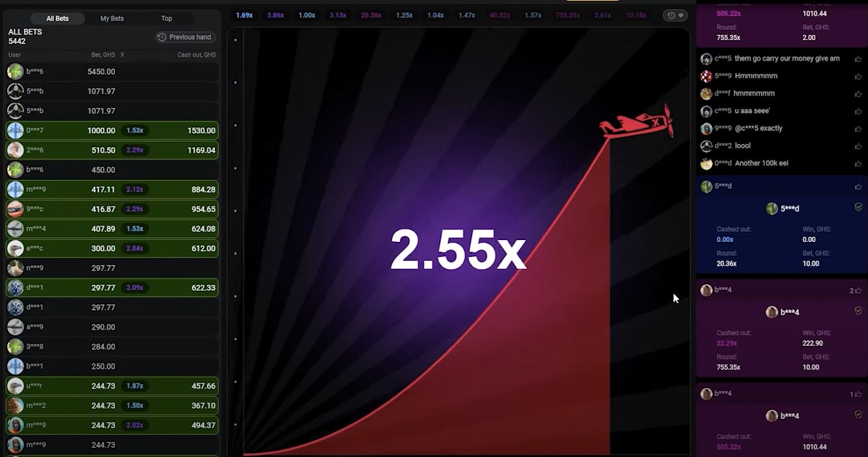Viewport: 868px width, 457px height.
Task: Click avatar of b***6 betting 450.00
Action: click(15, 170)
